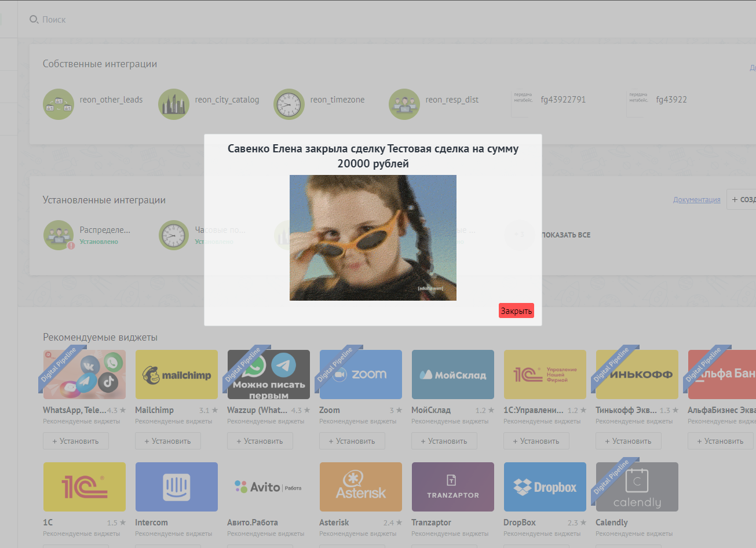The width and height of the screenshot is (756, 548).
Task: Open the Часовые по... clock icon
Action: 174,235
